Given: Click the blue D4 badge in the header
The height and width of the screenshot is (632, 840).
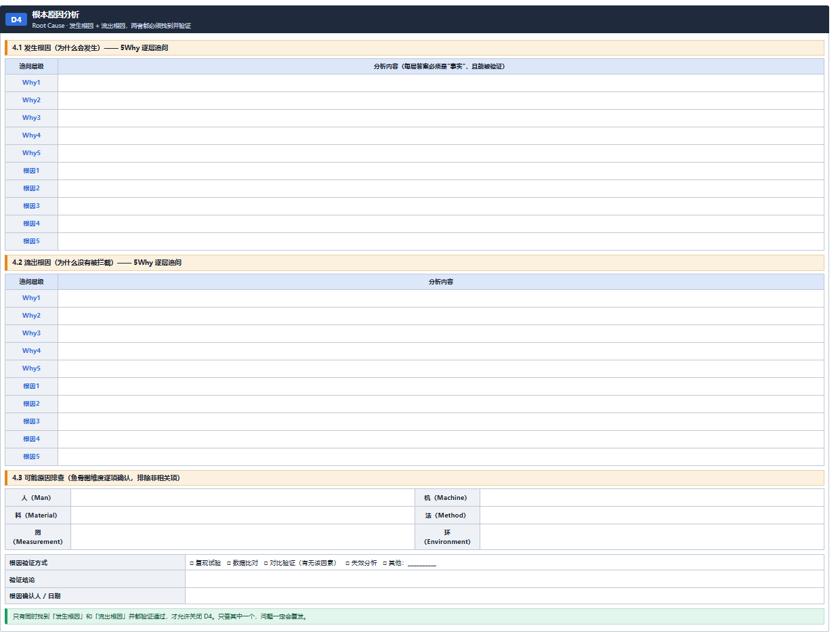Looking at the screenshot, I should pos(16,20).
